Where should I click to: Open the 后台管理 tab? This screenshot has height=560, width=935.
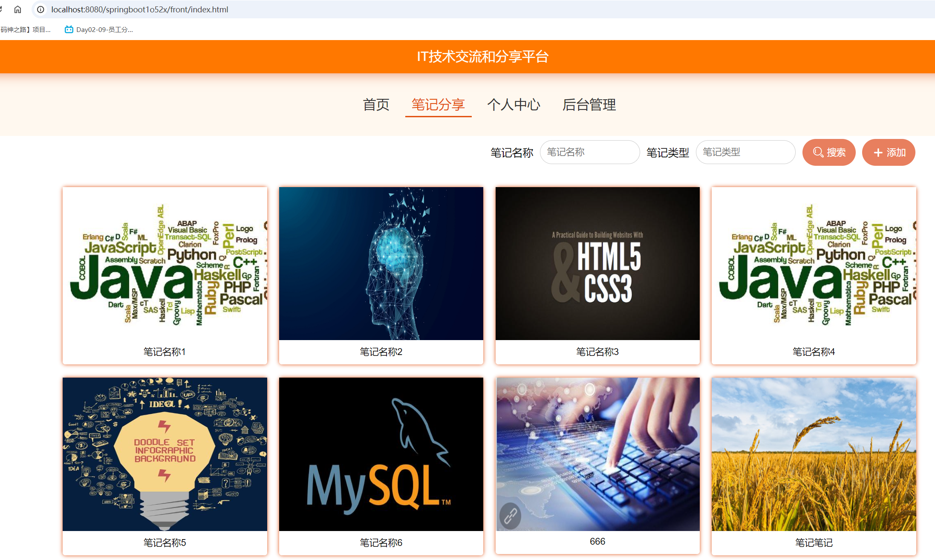tap(589, 104)
